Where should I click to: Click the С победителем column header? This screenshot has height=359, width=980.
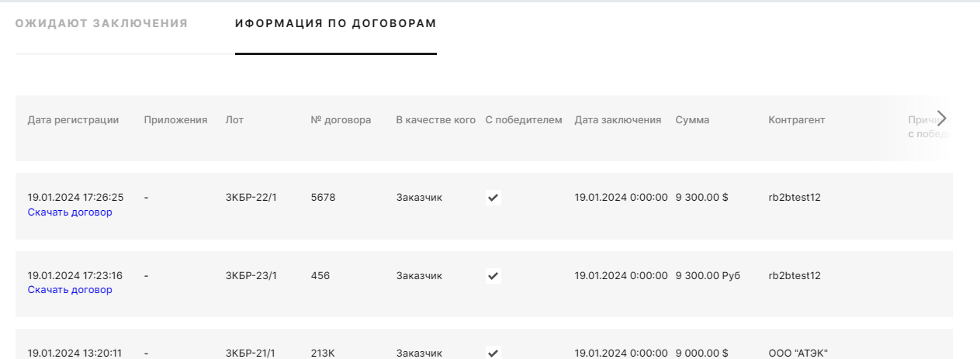tap(524, 120)
